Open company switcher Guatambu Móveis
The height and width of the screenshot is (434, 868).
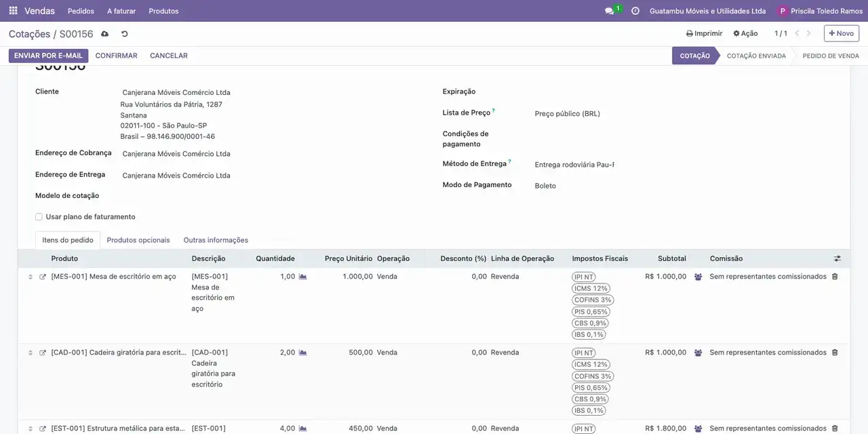(x=707, y=11)
